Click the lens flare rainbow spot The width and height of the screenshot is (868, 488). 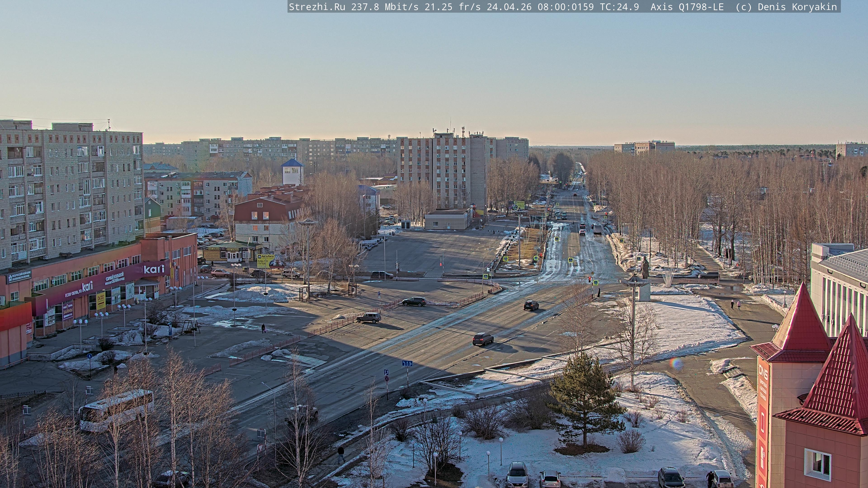coord(676,364)
